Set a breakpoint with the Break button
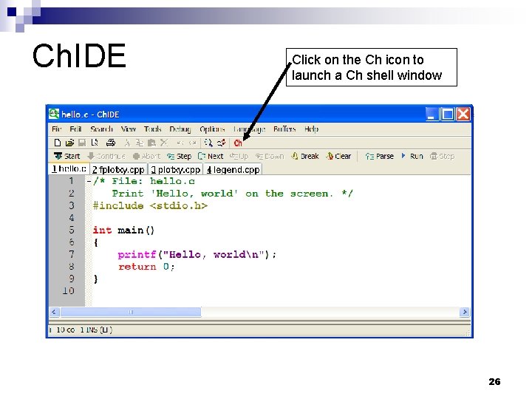Screen dimensions: 532x399 click(305, 156)
